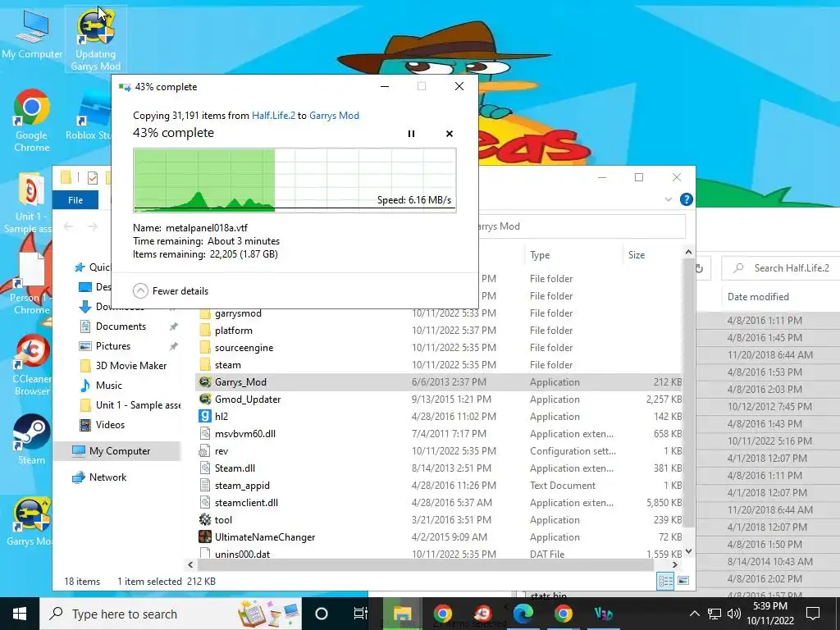Launch Steam desktop shortcut
The width and height of the screenshot is (840, 630).
32,441
